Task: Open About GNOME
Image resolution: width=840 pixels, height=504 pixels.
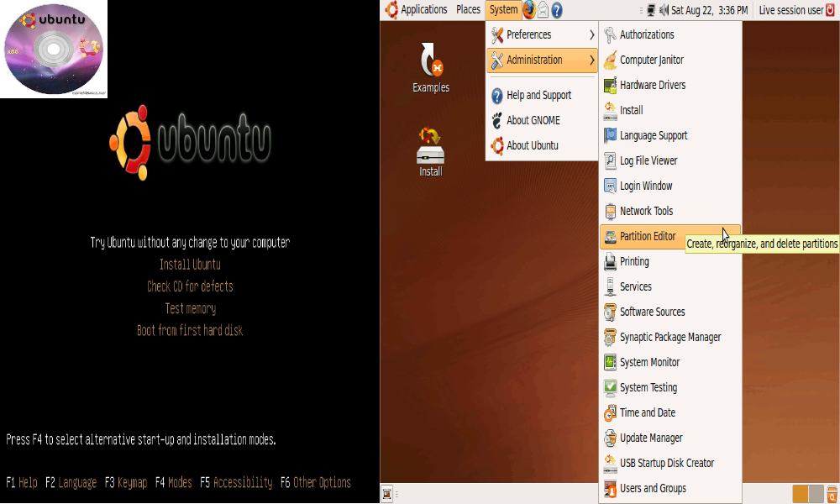Action: 542,120
